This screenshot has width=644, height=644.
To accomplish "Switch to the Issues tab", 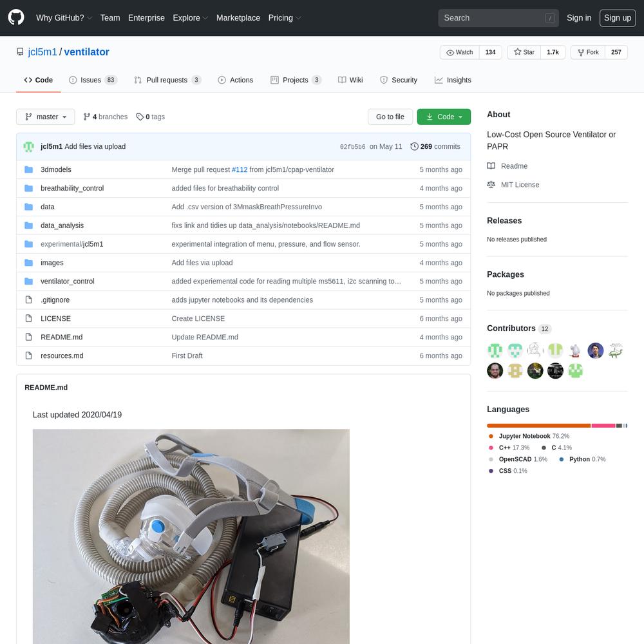I will (x=90, y=80).
